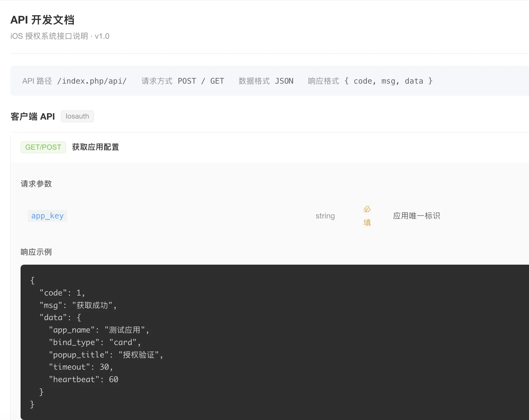Select the 获取应用配置 endpoint title
The width and height of the screenshot is (529, 420).
pos(95,147)
